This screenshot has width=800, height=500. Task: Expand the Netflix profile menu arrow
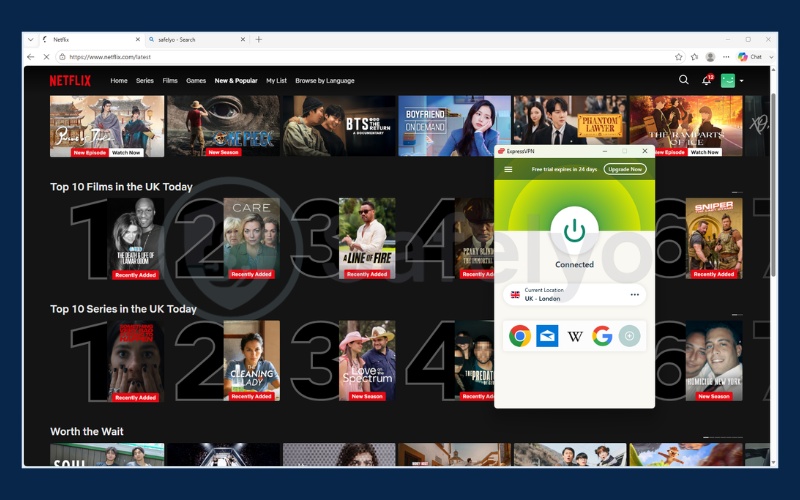tap(741, 81)
